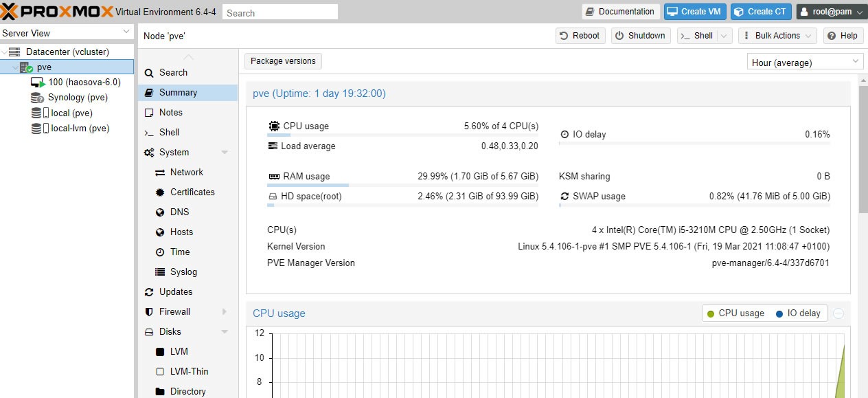Click the HD space(root) drive icon
The height and width of the screenshot is (398, 868).
273,197
